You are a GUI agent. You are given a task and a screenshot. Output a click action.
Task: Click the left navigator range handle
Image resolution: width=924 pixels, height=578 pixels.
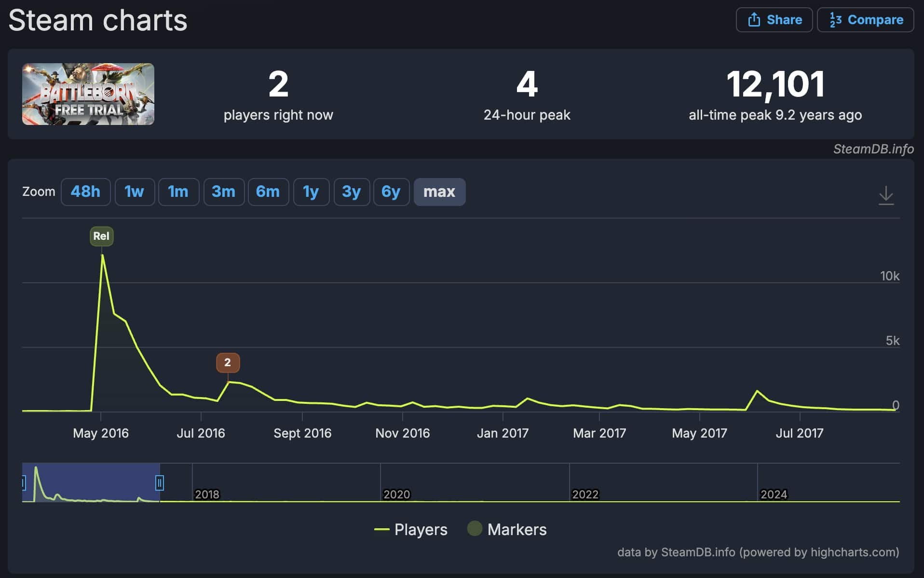(23, 482)
